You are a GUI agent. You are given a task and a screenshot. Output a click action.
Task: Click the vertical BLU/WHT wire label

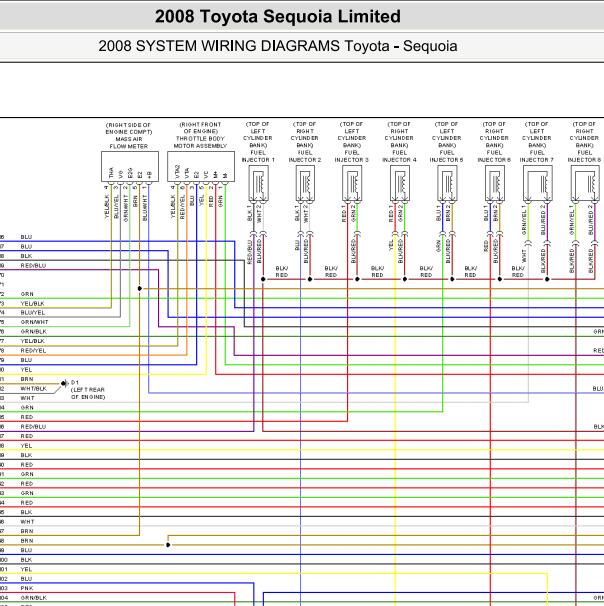145,208
